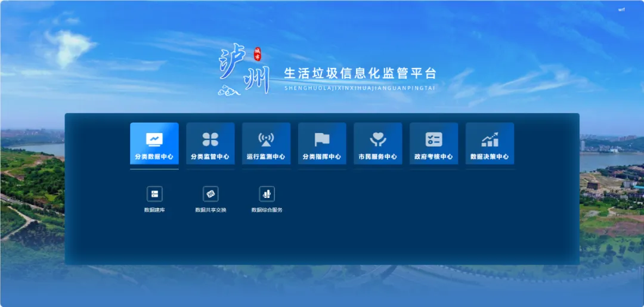Switch to the 分类监管中心 tab label
Viewport: 644px width, 307px height.
(210, 157)
